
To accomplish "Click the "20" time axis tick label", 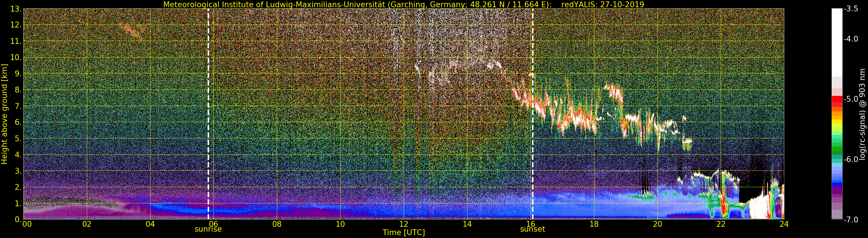I will click(x=657, y=224).
